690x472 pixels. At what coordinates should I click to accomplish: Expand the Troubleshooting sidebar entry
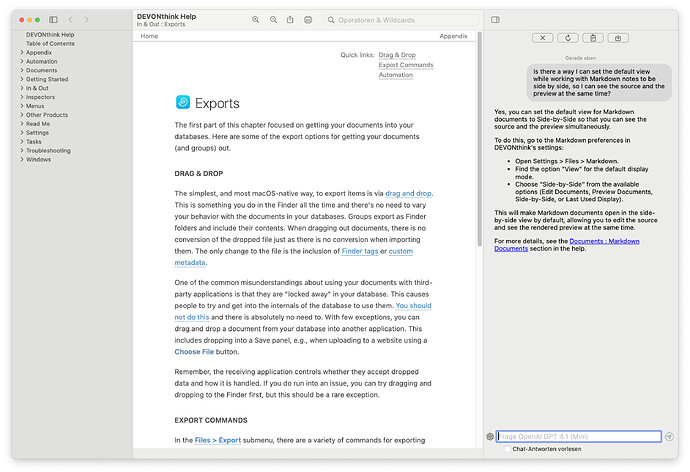click(22, 150)
